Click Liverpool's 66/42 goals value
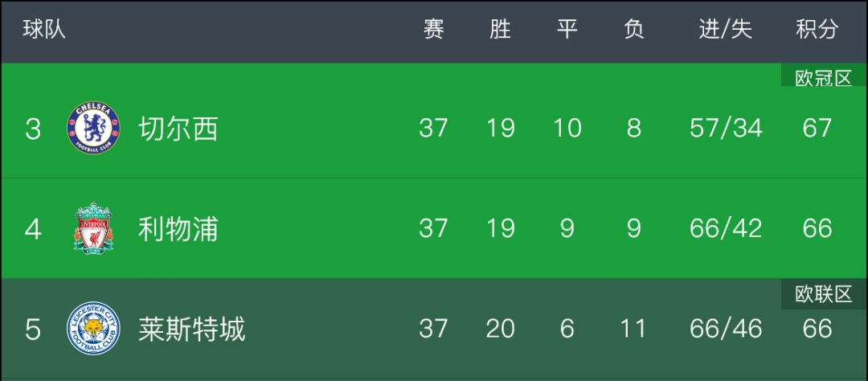Viewport: 868px width, 381px height. (x=726, y=229)
